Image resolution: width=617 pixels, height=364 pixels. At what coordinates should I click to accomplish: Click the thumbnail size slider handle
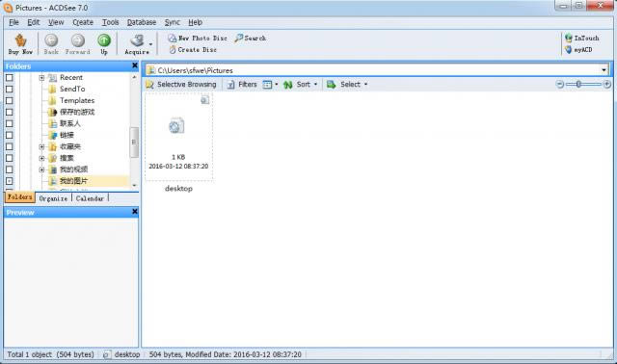point(578,84)
